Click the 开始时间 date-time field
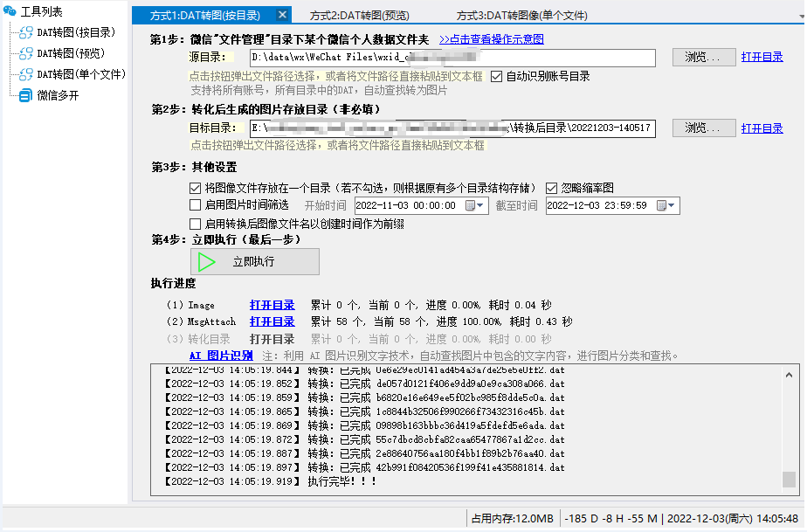The width and height of the screenshot is (807, 532). point(421,205)
